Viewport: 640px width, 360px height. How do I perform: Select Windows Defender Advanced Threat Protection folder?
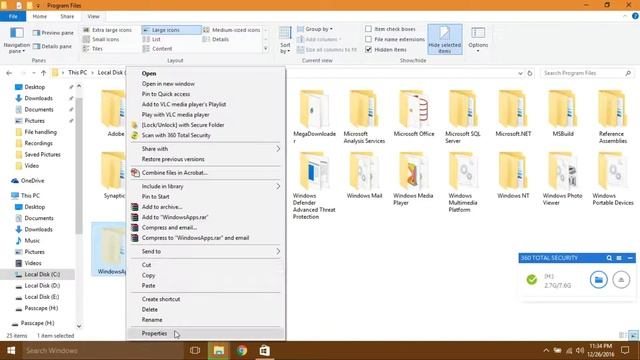tap(314, 186)
